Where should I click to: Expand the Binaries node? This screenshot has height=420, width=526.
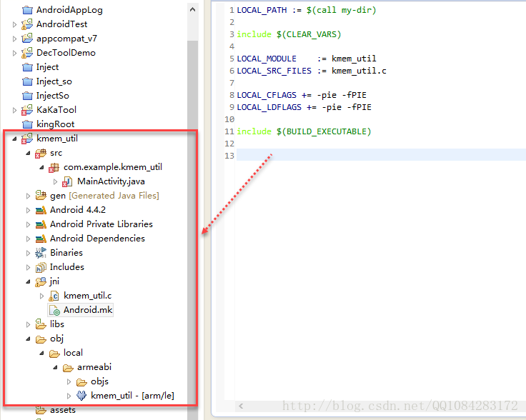coord(28,254)
